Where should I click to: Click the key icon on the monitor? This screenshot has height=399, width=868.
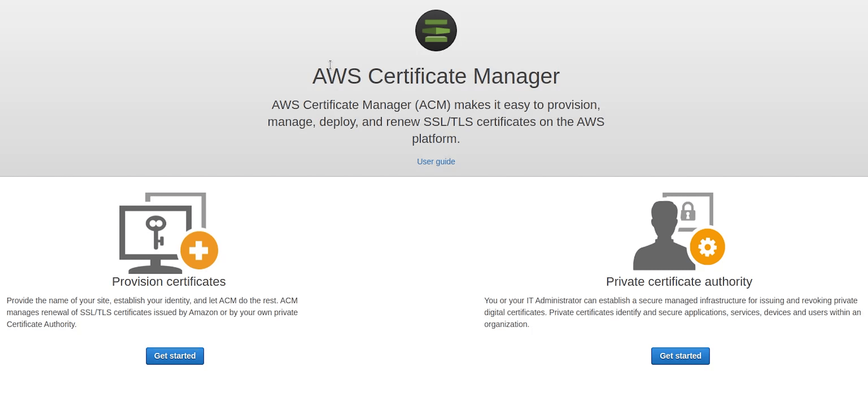156,232
